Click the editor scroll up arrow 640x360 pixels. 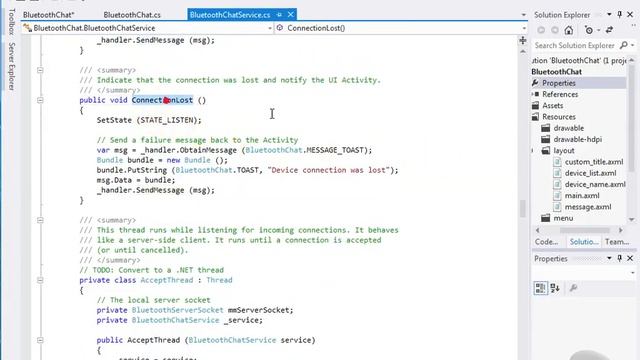523,52
